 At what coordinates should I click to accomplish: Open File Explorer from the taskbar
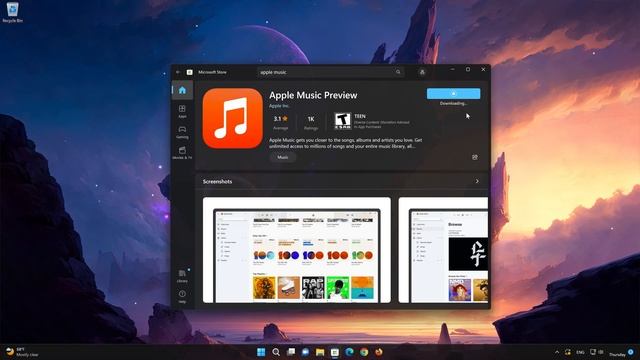pyautogui.click(x=320, y=352)
